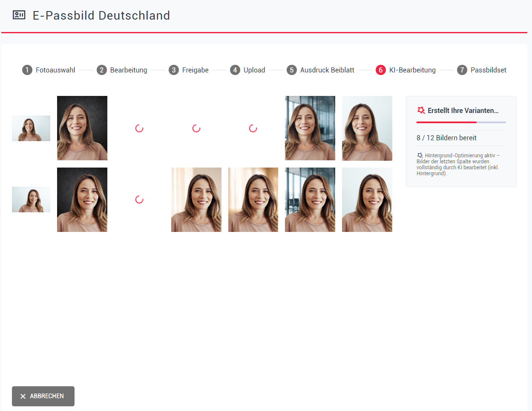The width and height of the screenshot is (532, 411).
Task: Click the loading spinner in the bottom row
Action: (x=139, y=200)
